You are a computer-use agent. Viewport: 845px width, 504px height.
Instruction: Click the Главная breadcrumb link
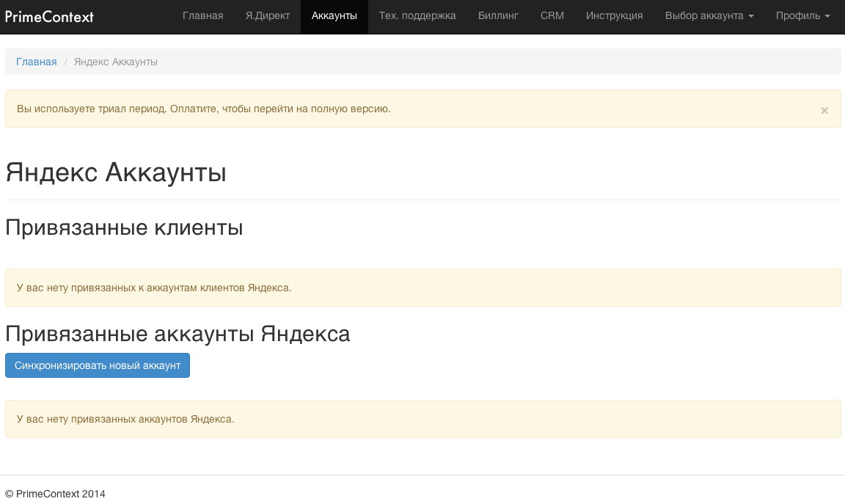[36, 62]
